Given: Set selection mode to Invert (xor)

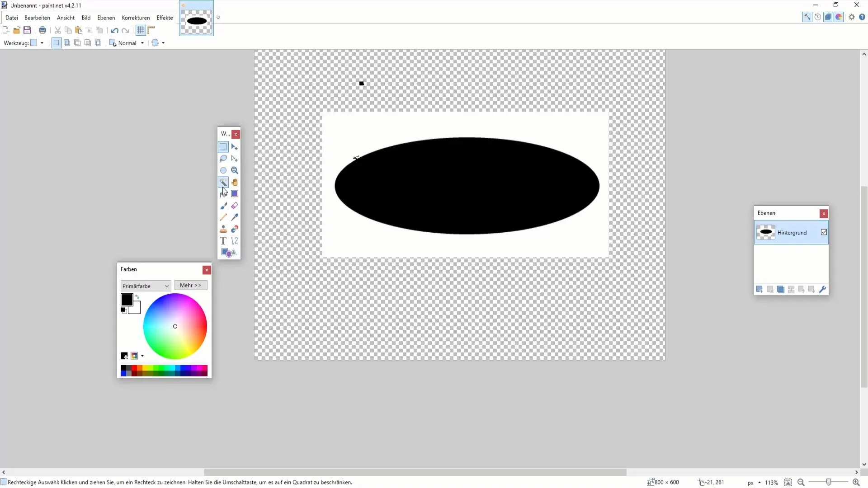Looking at the screenshot, I should pyautogui.click(x=98, y=43).
